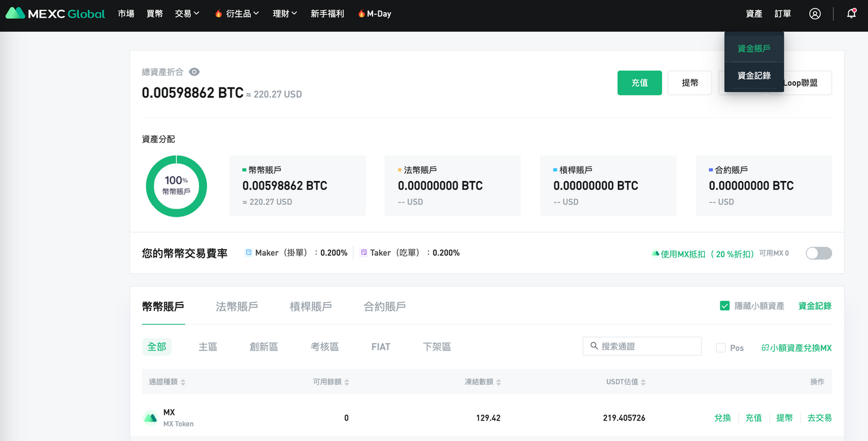This screenshot has height=441, width=868.
Task: Check the Pos checkbox
Action: tap(720, 348)
